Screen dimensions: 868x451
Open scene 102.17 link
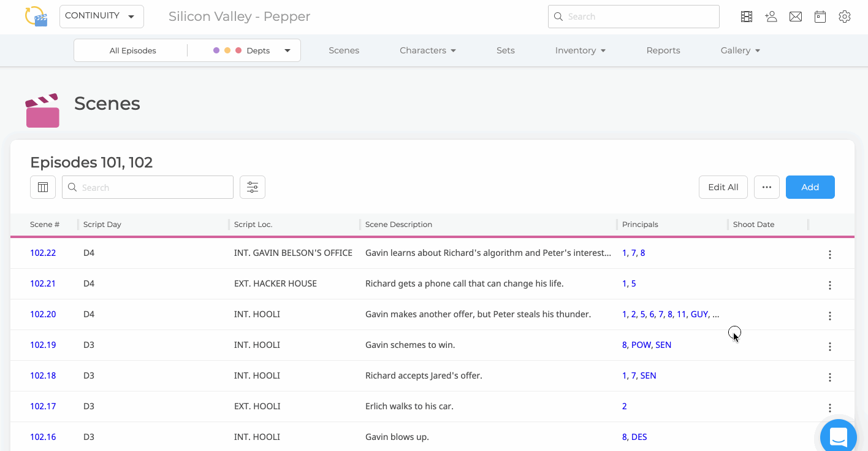pyautogui.click(x=43, y=406)
